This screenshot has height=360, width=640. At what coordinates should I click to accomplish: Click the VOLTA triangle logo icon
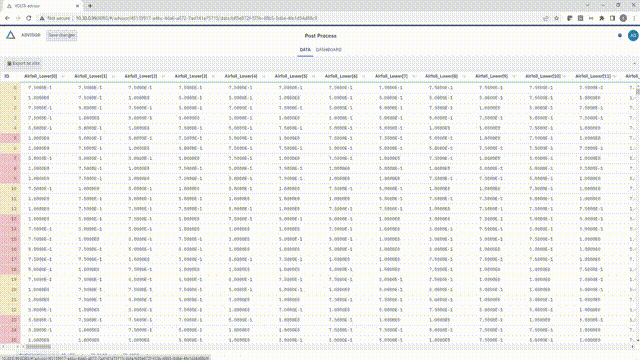11,35
